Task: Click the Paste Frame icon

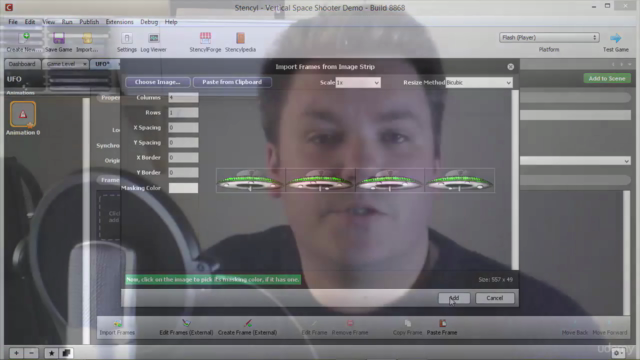Action: point(442,324)
